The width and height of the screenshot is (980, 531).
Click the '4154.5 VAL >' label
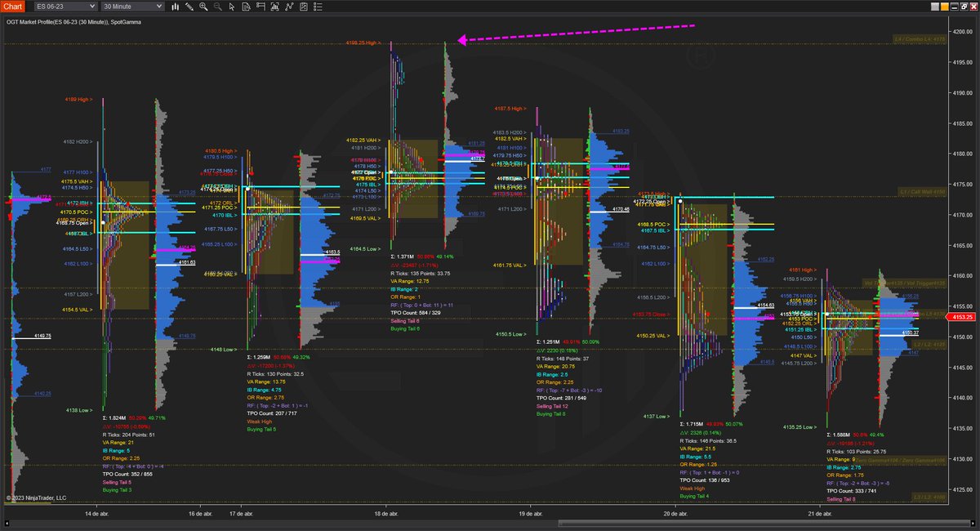[78, 310]
